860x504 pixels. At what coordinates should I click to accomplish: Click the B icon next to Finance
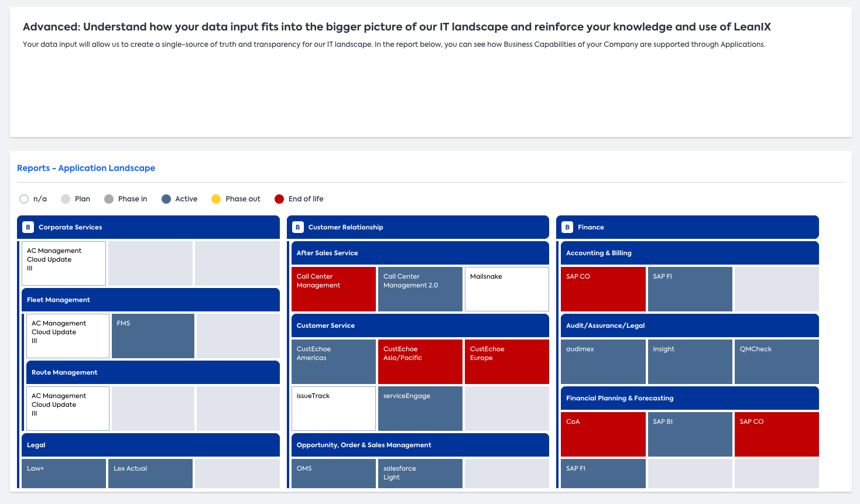coord(567,227)
